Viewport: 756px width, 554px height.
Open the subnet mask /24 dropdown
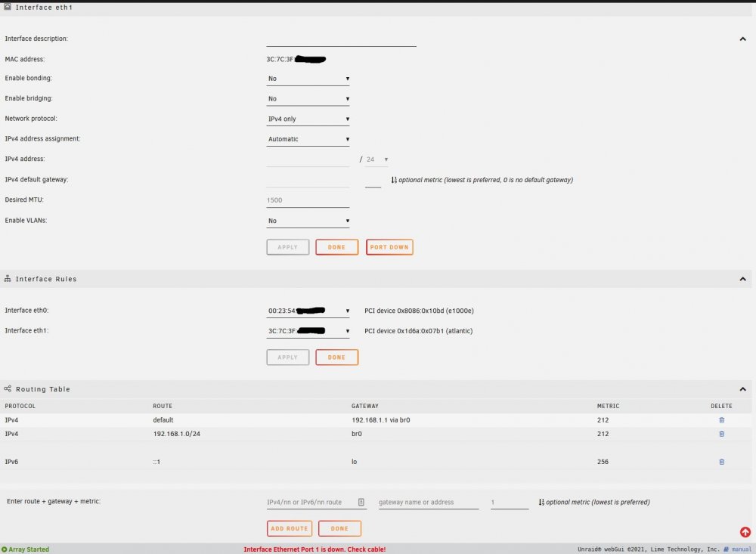(376, 159)
